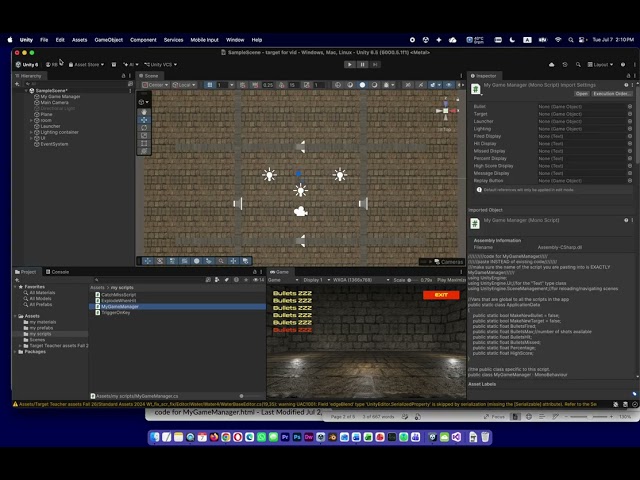This screenshot has width=640, height=480.
Task: Open the Center pivot dropdown
Action: tap(155, 85)
